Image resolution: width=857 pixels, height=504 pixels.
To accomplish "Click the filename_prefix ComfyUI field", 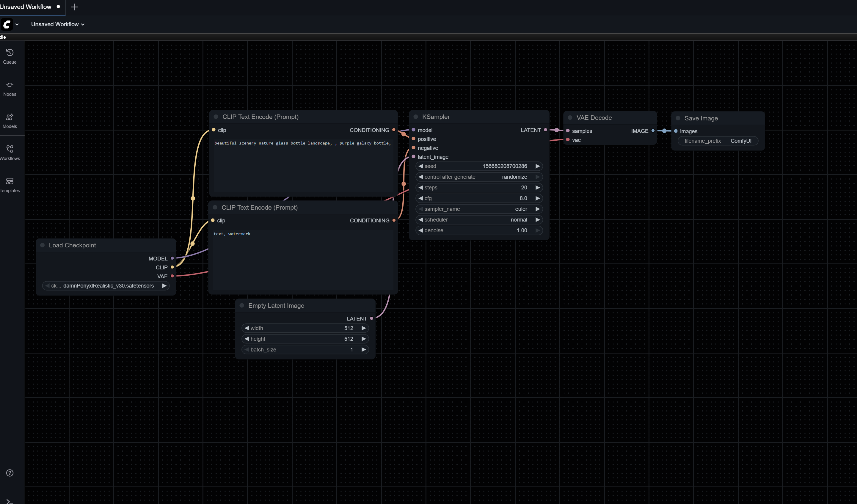I will tap(718, 141).
